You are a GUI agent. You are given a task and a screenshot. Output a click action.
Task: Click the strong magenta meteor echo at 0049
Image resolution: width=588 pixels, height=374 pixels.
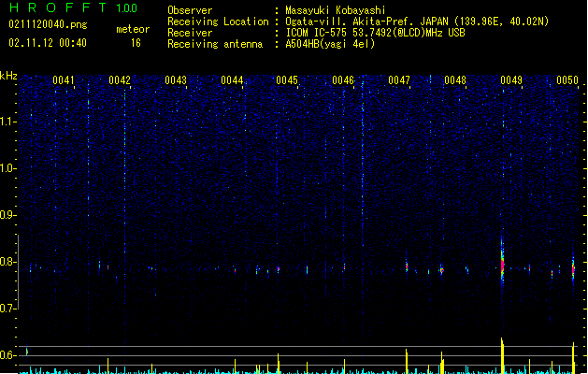coord(503,264)
